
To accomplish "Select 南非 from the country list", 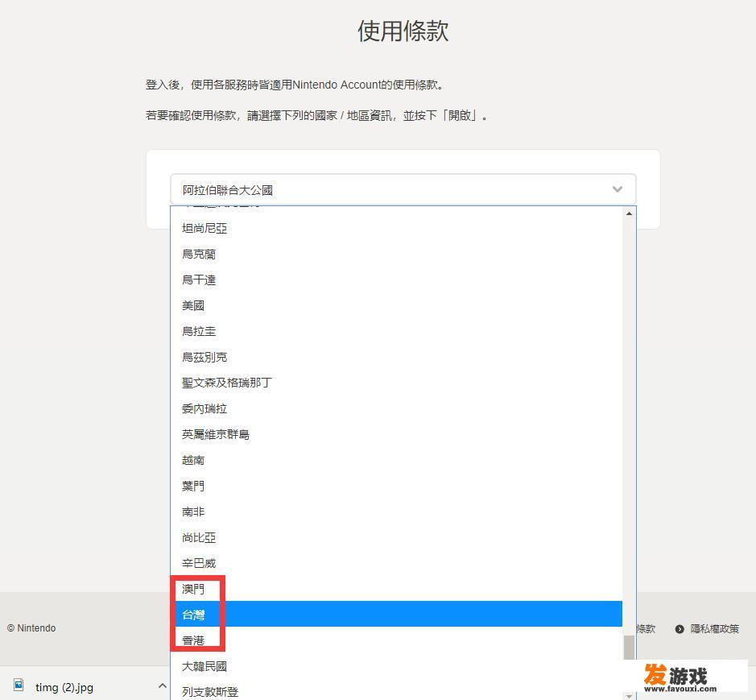I will click(x=396, y=512).
